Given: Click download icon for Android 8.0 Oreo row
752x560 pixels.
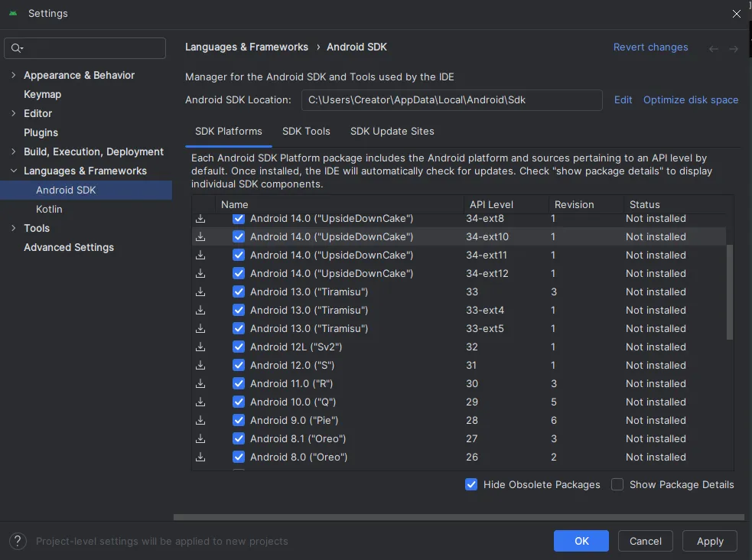Looking at the screenshot, I should (x=200, y=457).
